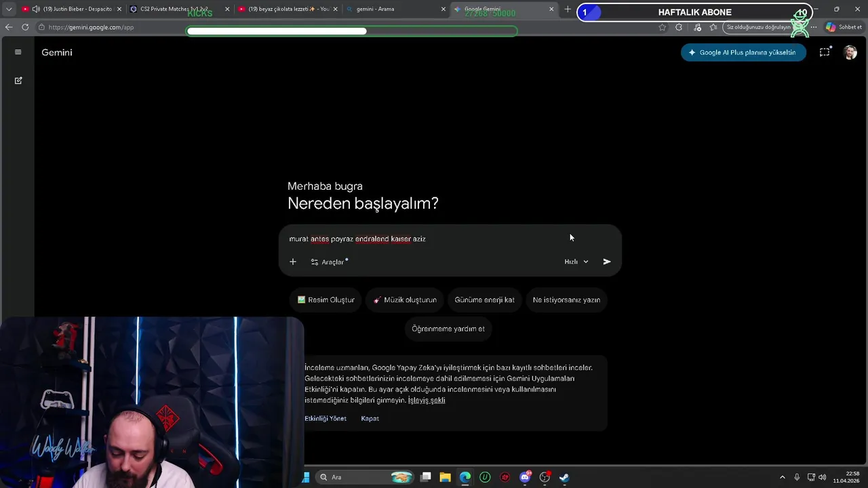
Task: Click the microphone tray icon
Action: [x=797, y=477]
